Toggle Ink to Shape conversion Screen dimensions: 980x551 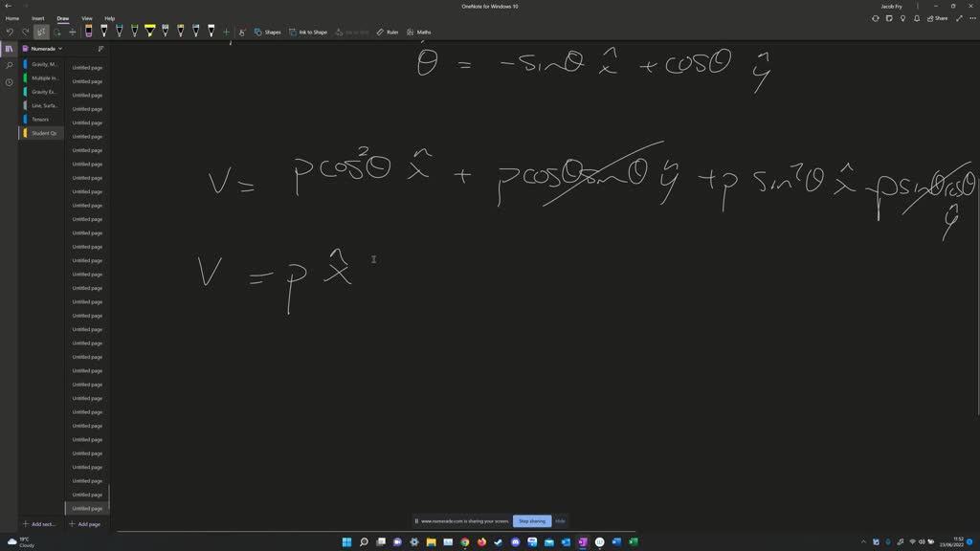tap(309, 32)
